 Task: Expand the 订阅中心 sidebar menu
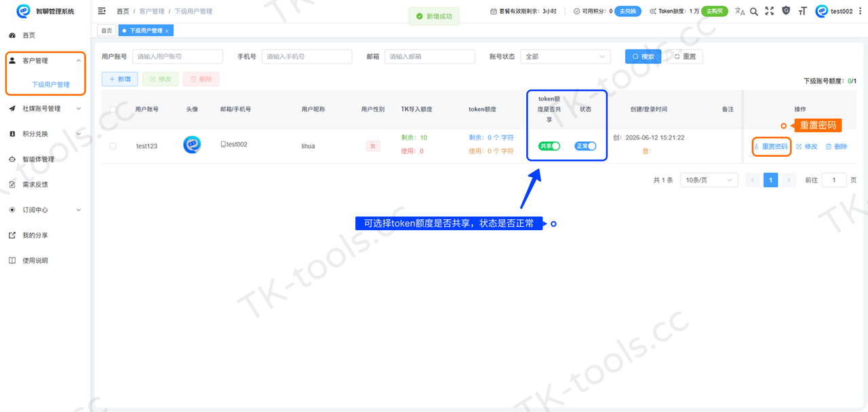click(x=45, y=210)
